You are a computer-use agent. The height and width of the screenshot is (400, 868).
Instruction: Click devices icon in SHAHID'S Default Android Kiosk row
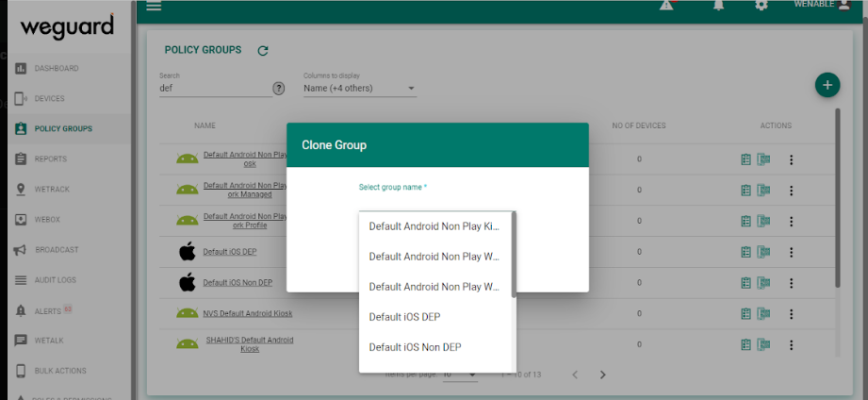click(x=764, y=344)
